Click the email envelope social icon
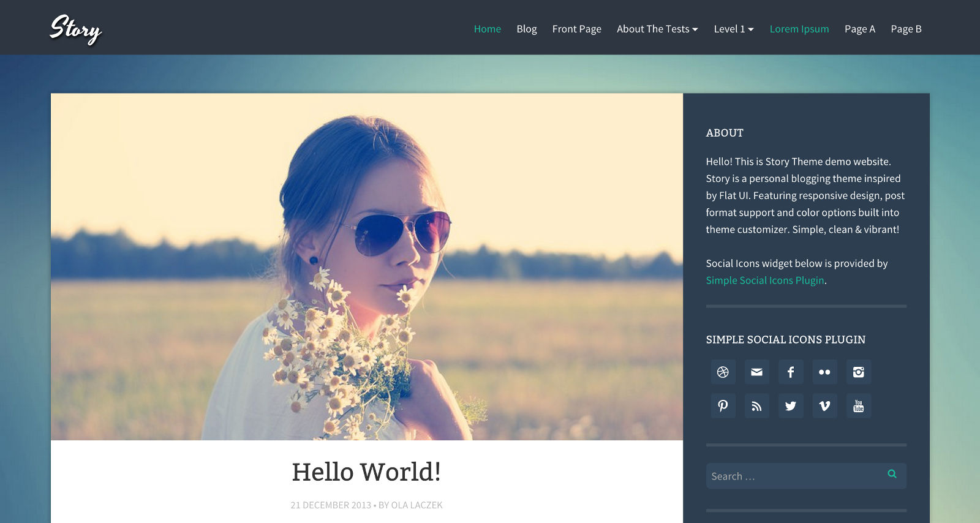 (756, 372)
